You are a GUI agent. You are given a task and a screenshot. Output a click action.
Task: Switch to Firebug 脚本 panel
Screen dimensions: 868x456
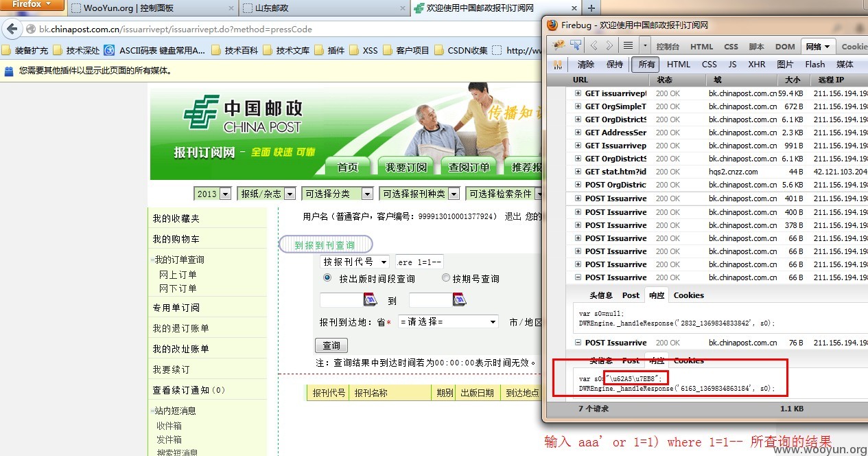click(756, 47)
